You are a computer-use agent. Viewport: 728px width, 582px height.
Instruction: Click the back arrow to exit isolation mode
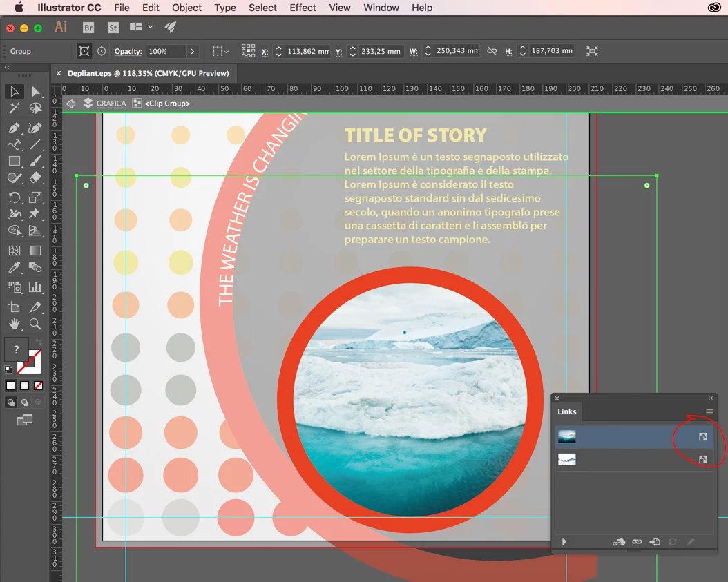tap(70, 104)
